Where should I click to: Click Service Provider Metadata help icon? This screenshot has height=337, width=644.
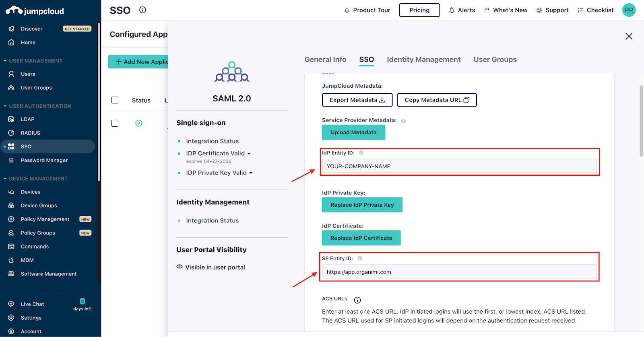403,121
